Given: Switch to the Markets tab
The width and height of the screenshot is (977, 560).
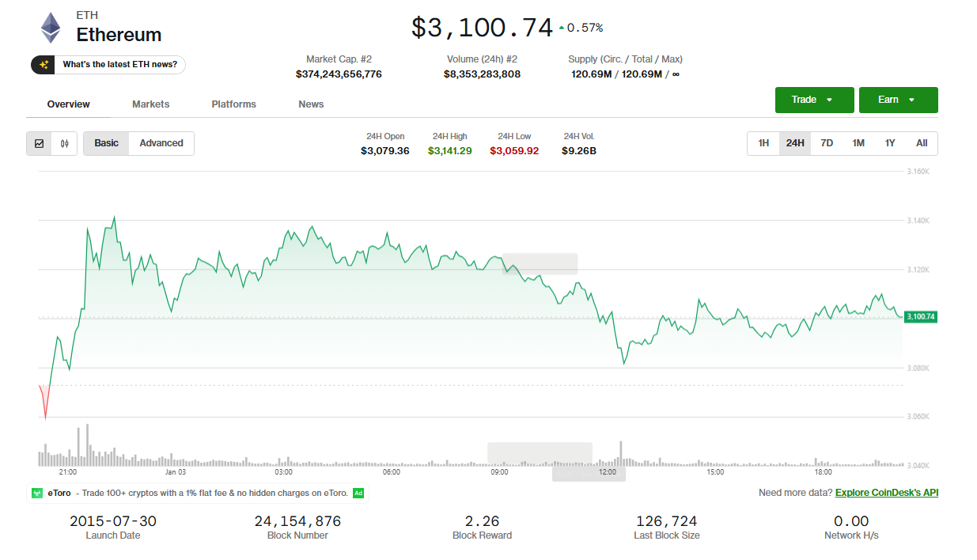Looking at the screenshot, I should click(x=150, y=104).
